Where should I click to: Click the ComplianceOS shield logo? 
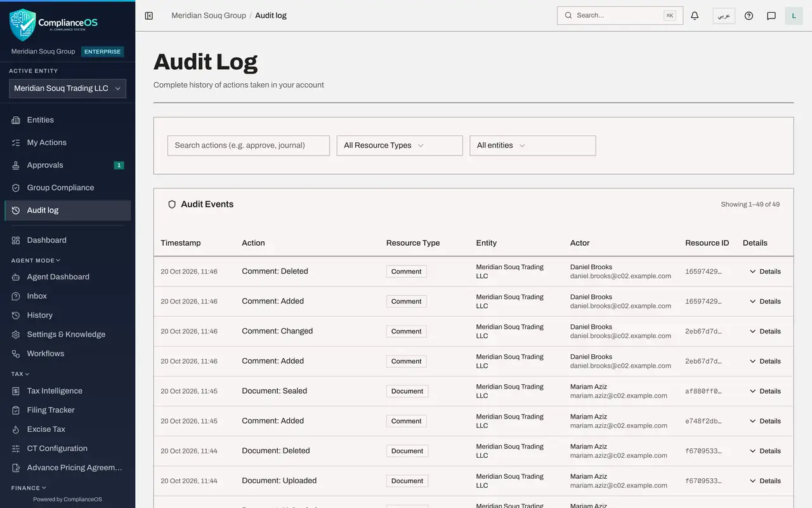[23, 25]
